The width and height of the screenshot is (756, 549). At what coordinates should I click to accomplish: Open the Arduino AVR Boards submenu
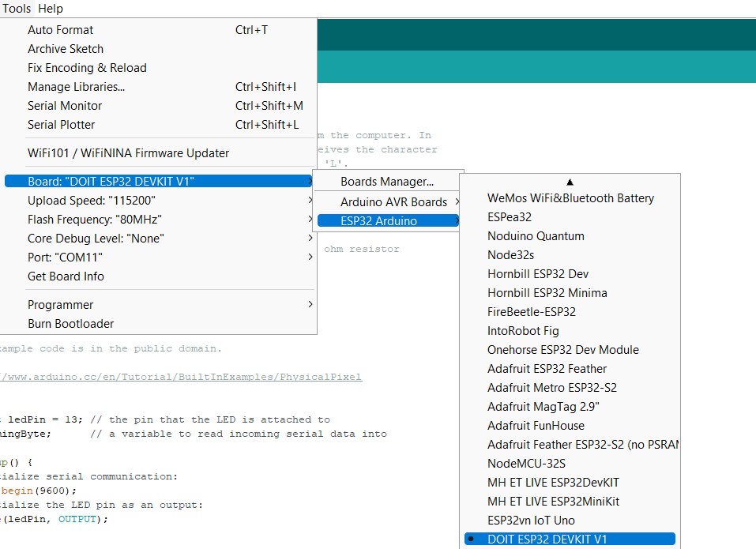pyautogui.click(x=387, y=201)
